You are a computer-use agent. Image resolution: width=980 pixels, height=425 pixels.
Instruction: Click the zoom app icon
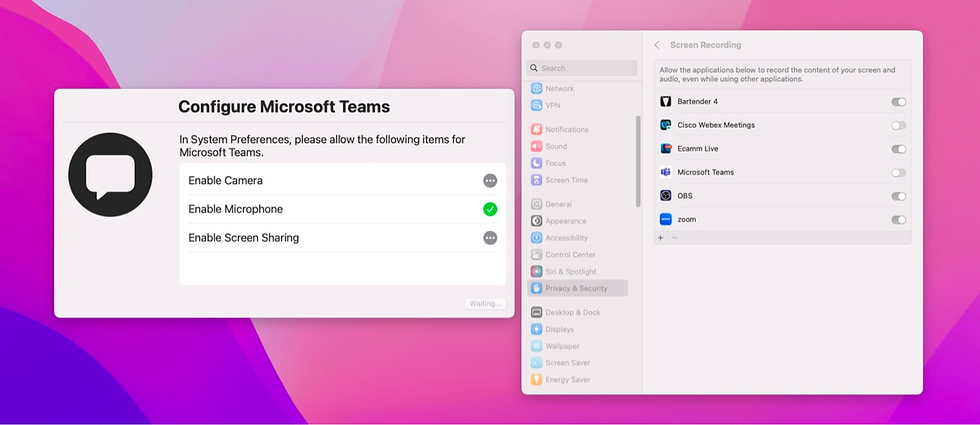pos(666,219)
